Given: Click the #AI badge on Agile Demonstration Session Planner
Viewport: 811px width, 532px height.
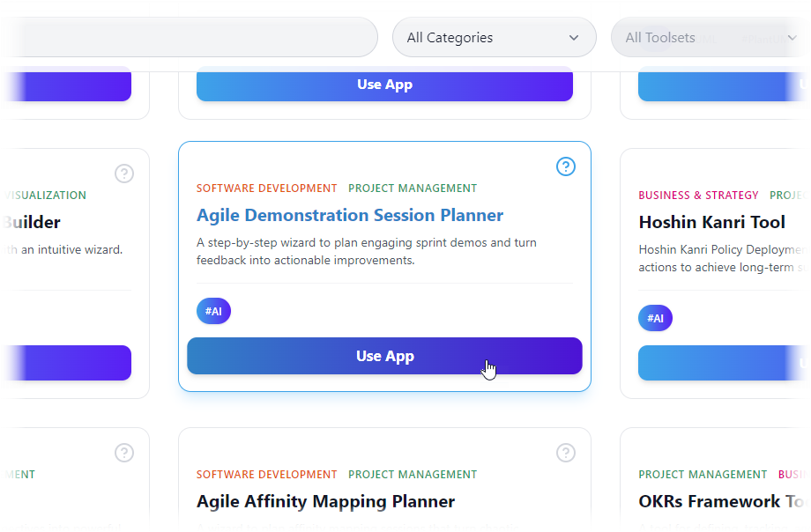Looking at the screenshot, I should pos(212,310).
